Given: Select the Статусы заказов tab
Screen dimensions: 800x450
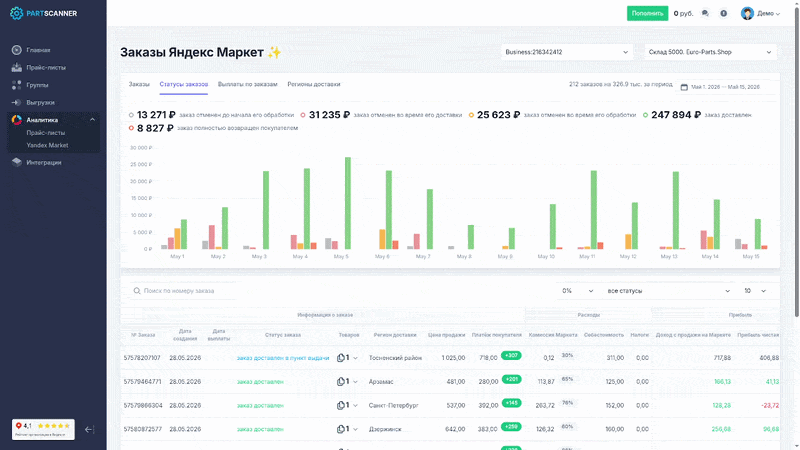Looking at the screenshot, I should click(184, 84).
